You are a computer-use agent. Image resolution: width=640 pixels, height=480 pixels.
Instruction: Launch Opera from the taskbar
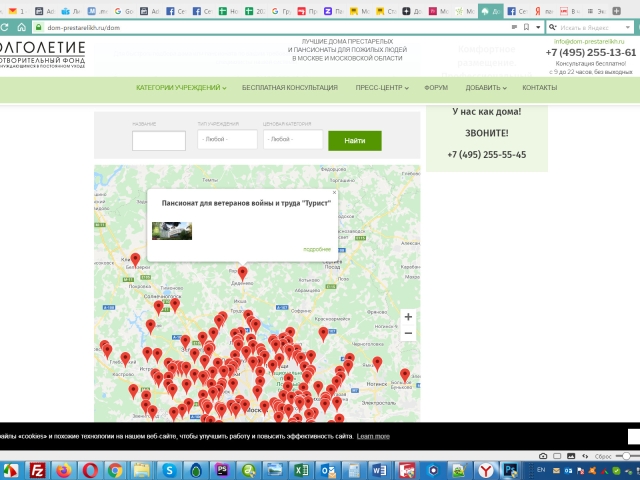click(x=90, y=469)
